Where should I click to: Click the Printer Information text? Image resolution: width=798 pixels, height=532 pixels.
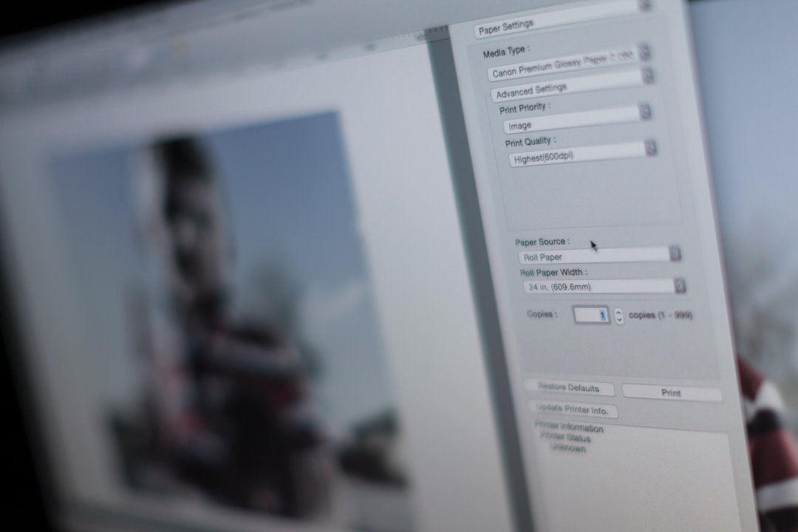pos(569,426)
